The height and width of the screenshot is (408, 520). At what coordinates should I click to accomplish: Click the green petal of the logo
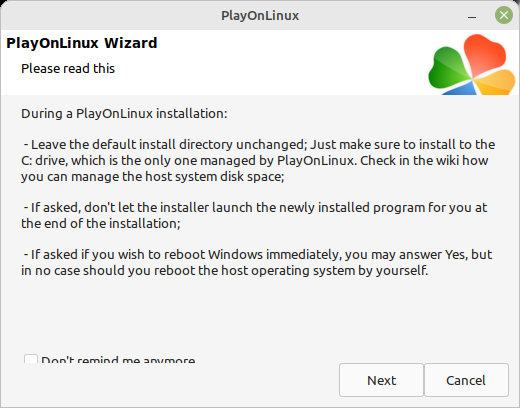448,68
